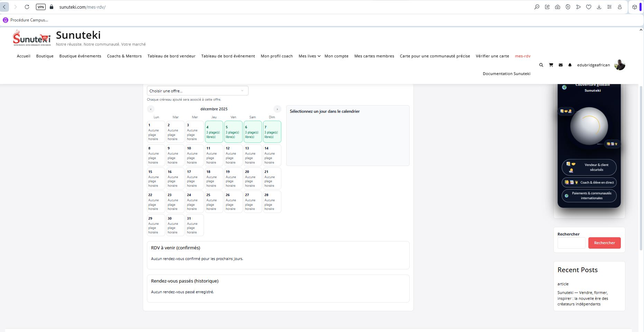Viewport: 644px width, 332px height.
Task: Click the edubridgeafrican profile avatar
Action: pos(619,65)
